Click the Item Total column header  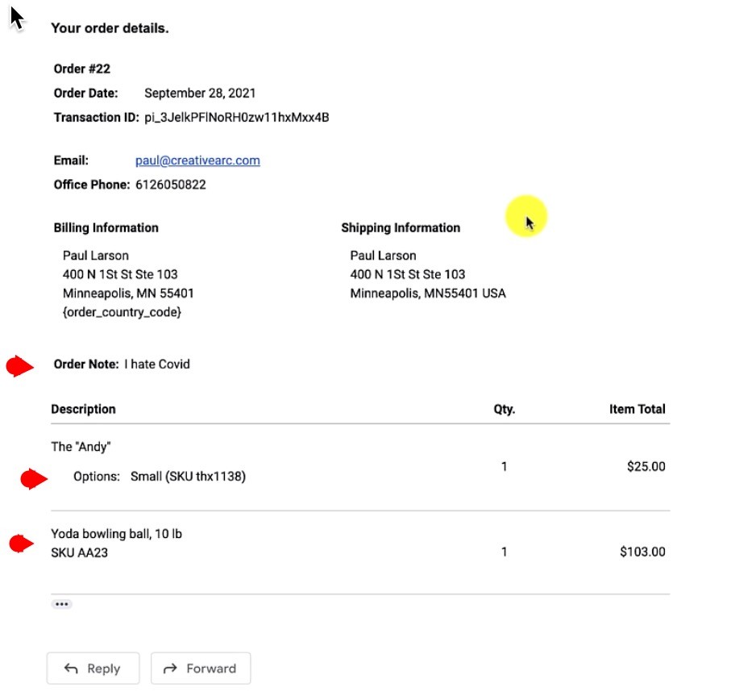pos(638,409)
